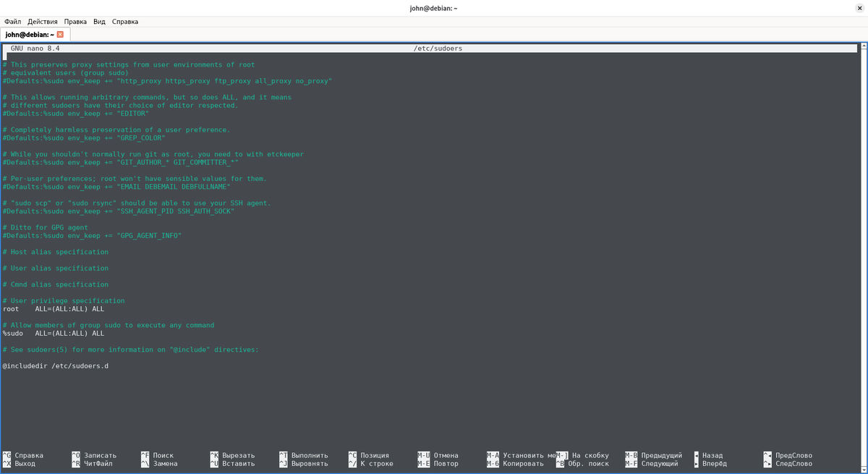Image resolution: width=868 pixels, height=474 pixels.
Task: Click the M-E Повтор shortcut label
Action: [438, 463]
